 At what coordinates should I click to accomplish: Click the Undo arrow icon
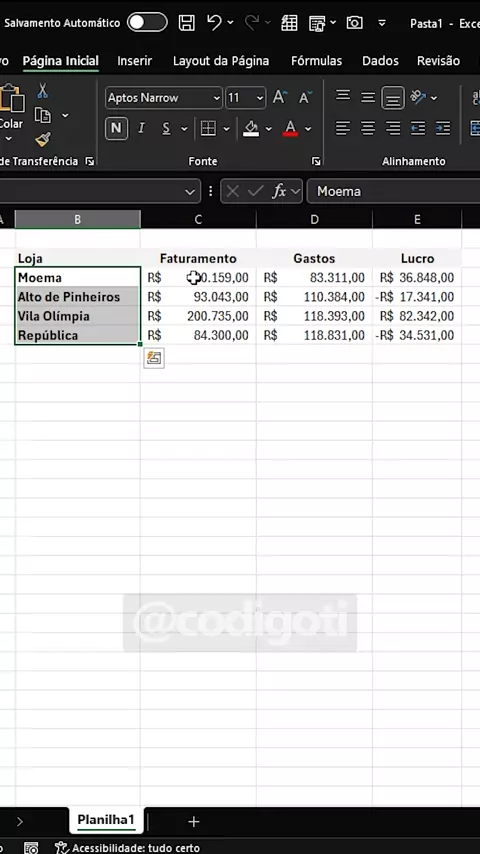214,22
